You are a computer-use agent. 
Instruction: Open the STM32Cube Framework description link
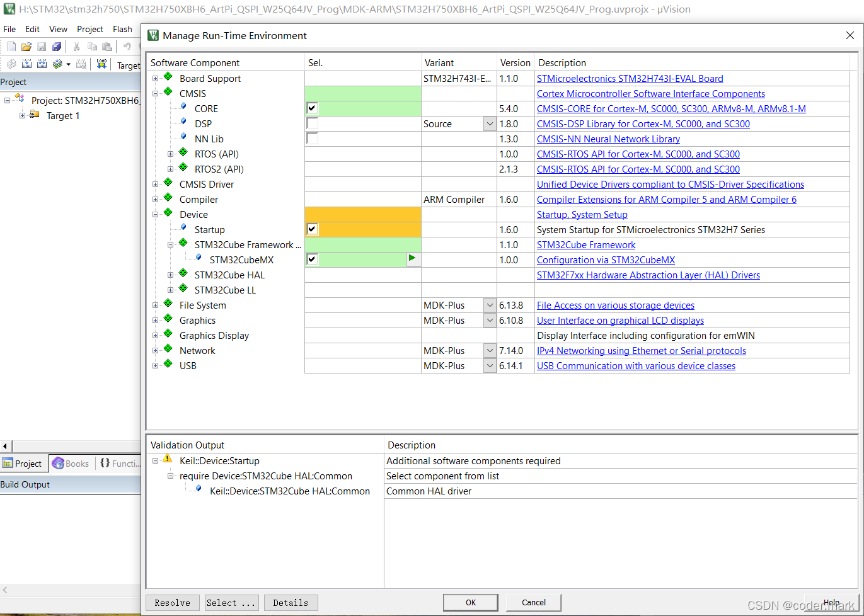[586, 245]
